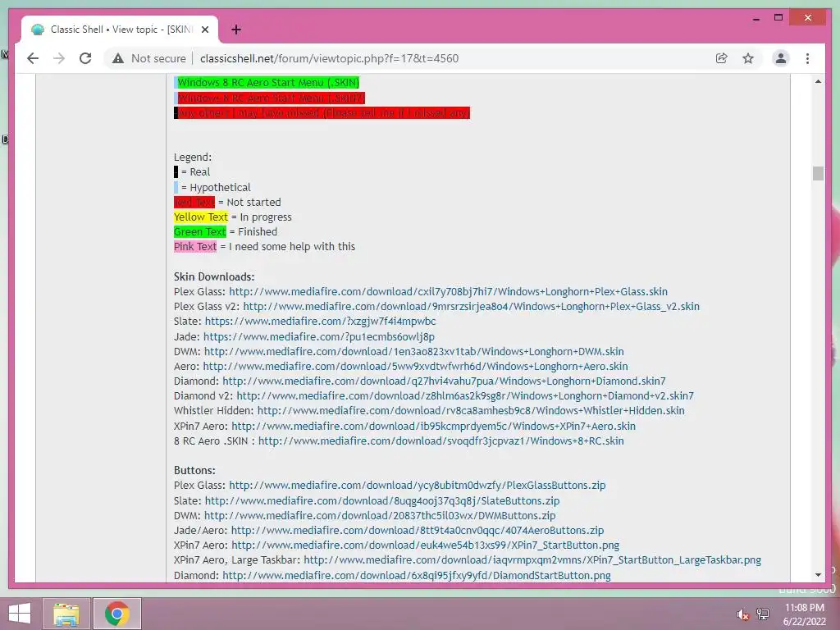Go back to the previous page

coord(33,58)
